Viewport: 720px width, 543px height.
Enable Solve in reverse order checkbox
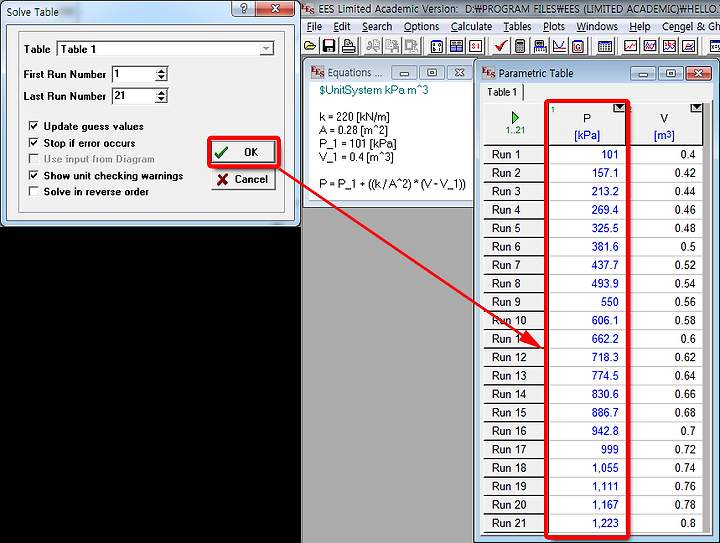click(x=34, y=191)
